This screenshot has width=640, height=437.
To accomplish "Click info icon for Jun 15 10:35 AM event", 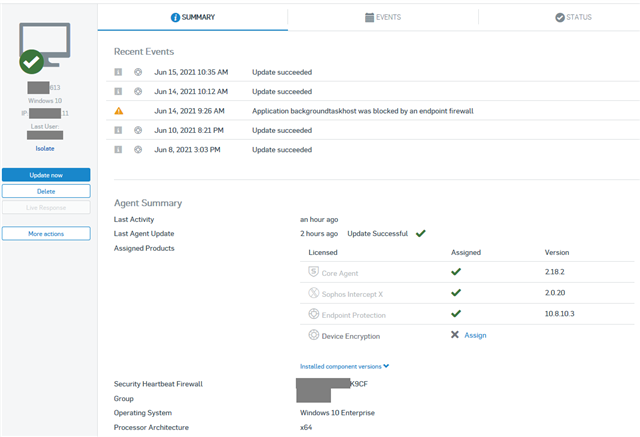I will [x=118, y=72].
